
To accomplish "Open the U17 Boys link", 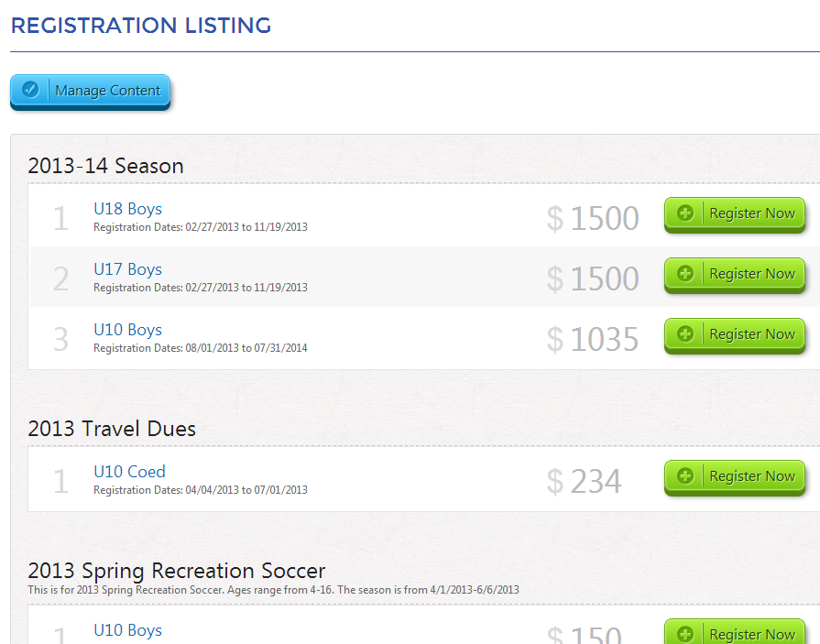I will tap(127, 268).
